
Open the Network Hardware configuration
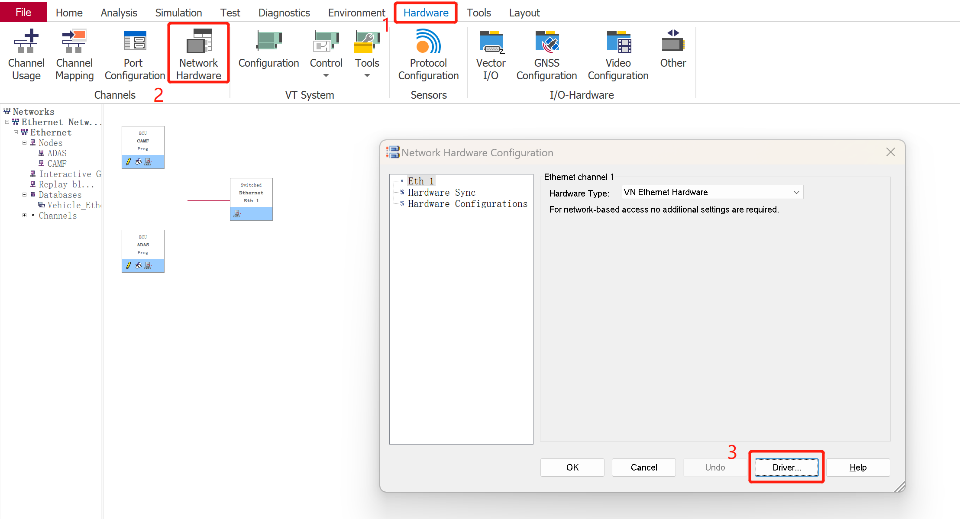tap(198, 54)
